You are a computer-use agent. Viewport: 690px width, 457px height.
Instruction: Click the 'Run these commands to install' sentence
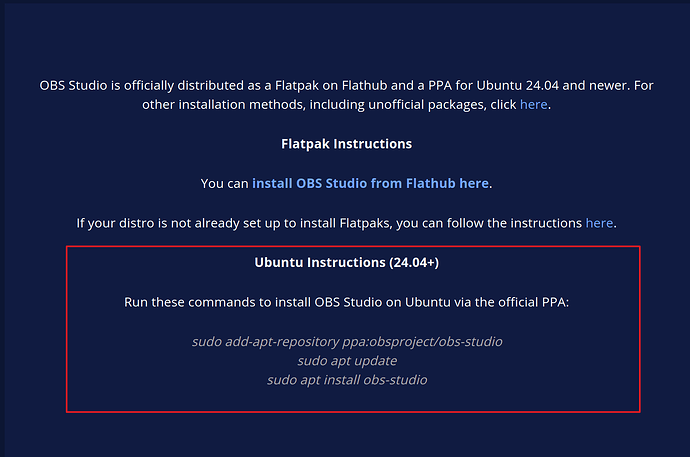click(x=347, y=301)
